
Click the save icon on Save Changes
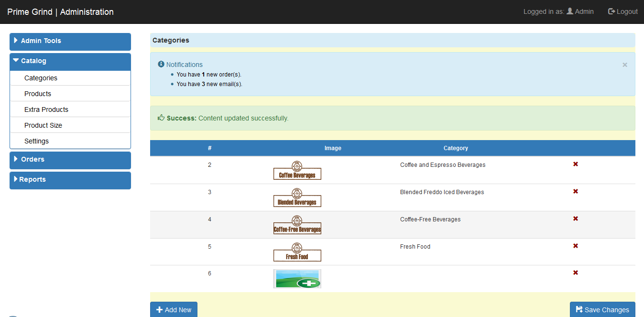tap(579, 309)
